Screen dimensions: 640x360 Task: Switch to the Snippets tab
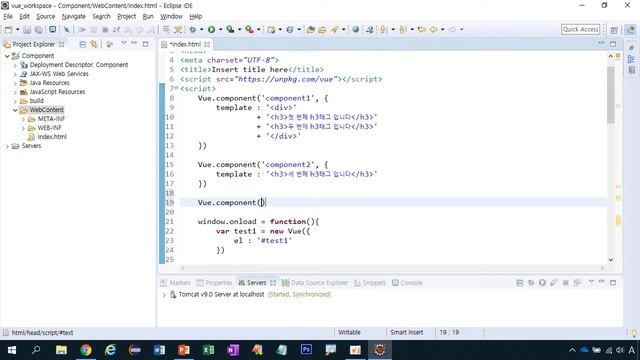pyautogui.click(x=369, y=282)
